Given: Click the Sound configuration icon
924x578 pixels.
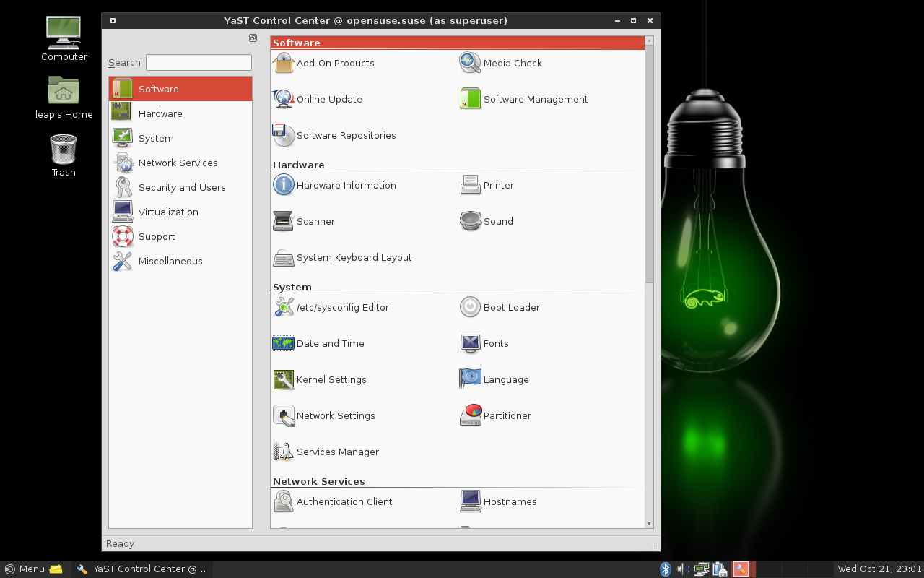Looking at the screenshot, I should pyautogui.click(x=471, y=221).
